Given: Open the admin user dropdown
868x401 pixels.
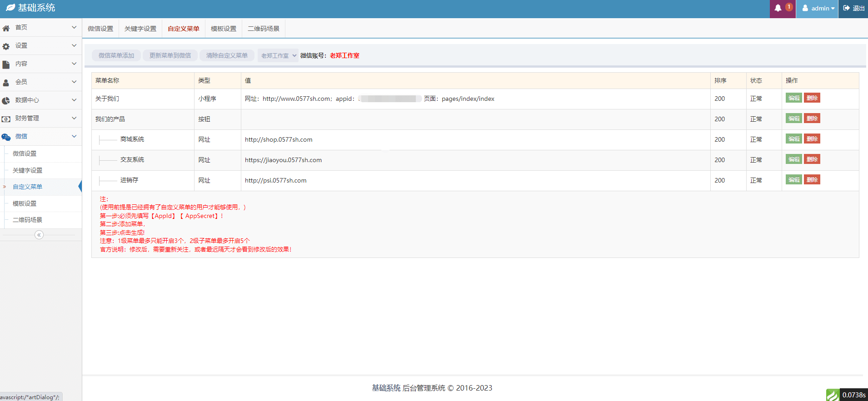Looking at the screenshot, I should click(818, 8).
